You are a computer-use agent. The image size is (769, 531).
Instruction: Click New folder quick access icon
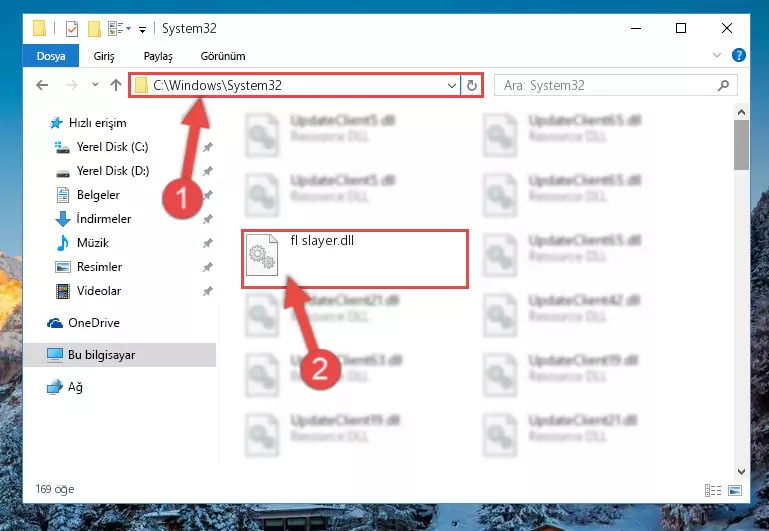[x=94, y=28]
